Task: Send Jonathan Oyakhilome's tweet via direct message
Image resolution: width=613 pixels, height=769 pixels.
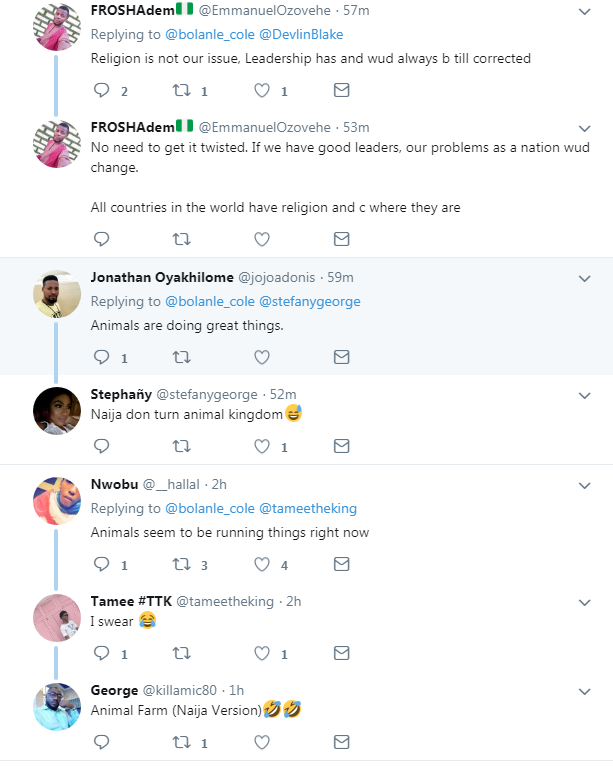Action: pos(341,357)
